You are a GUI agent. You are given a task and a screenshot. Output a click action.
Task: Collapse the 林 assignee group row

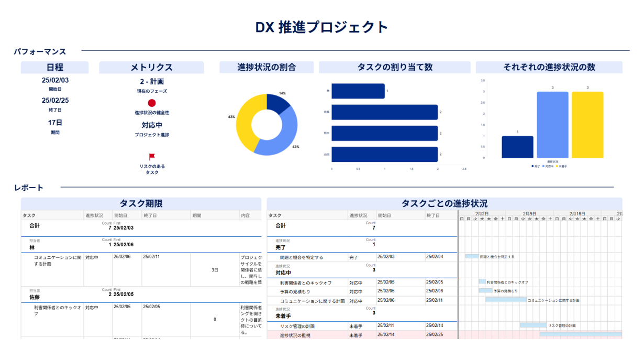pyautogui.click(x=32, y=247)
